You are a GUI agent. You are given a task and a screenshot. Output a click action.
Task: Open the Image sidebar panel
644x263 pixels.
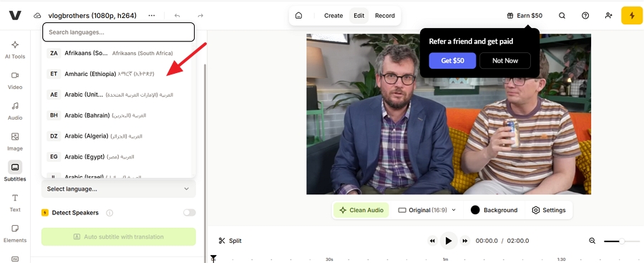(15, 142)
